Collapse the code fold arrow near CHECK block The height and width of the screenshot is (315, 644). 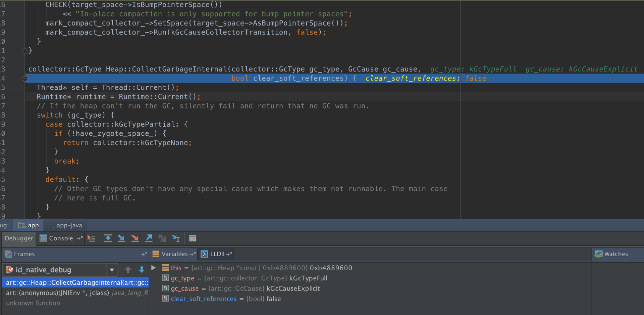tap(25, 50)
